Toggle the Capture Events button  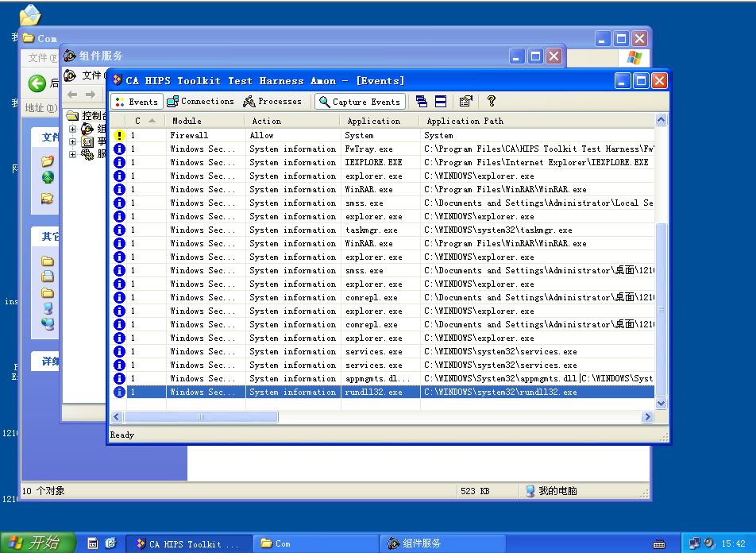pos(360,102)
